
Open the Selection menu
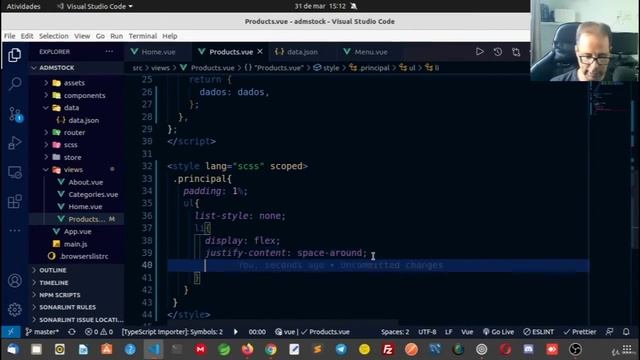(x=53, y=36)
